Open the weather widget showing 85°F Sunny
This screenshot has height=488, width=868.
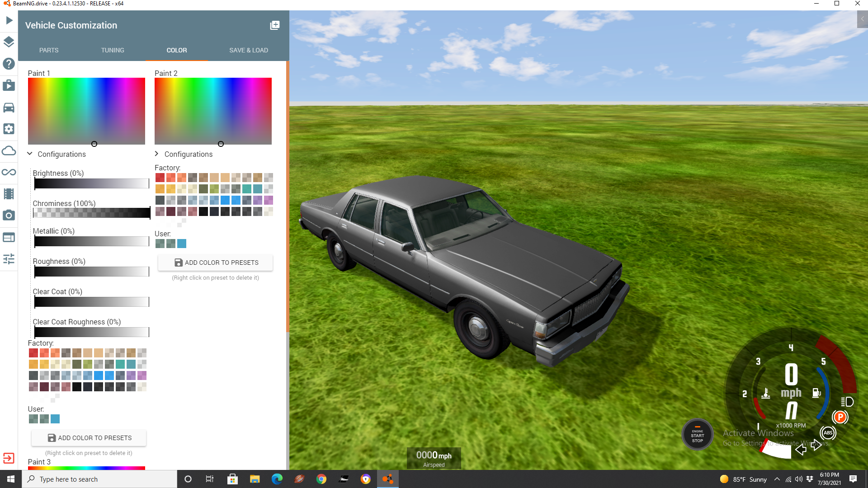pyautogui.click(x=743, y=479)
